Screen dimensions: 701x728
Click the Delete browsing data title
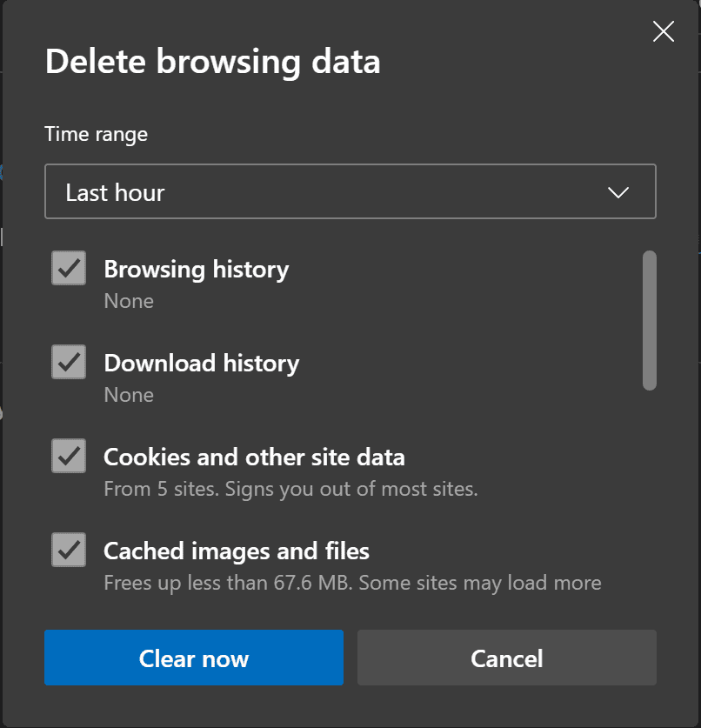click(213, 61)
